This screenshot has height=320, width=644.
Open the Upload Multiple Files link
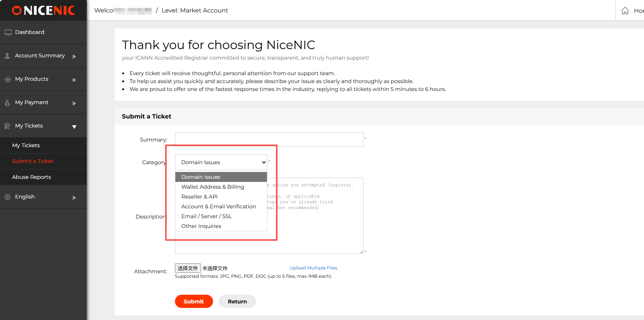(x=313, y=268)
